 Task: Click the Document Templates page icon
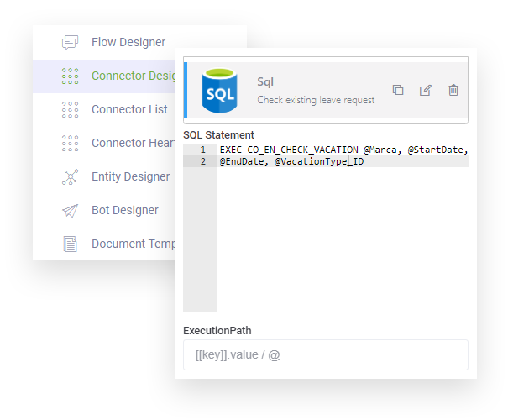[x=70, y=244]
